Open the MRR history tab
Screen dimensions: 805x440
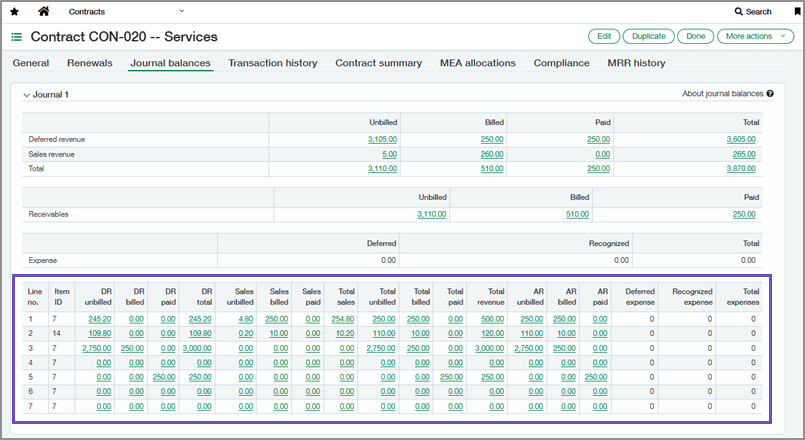[x=636, y=63]
